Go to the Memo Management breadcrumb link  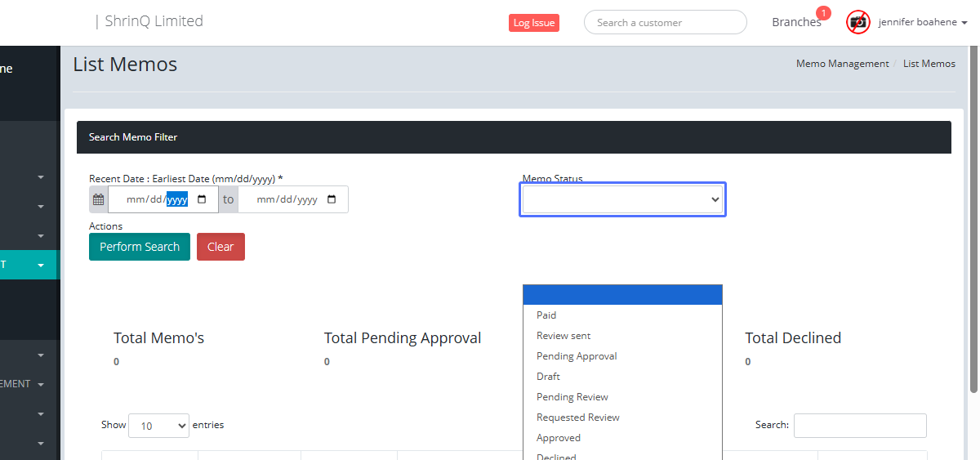click(x=842, y=64)
